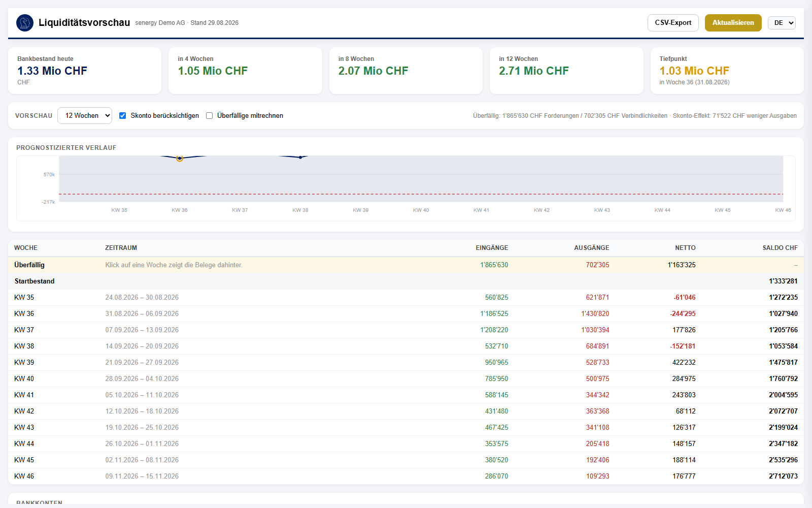Click KW 39 saldo 1'475'817
The height and width of the screenshot is (508, 812).
tap(783, 363)
